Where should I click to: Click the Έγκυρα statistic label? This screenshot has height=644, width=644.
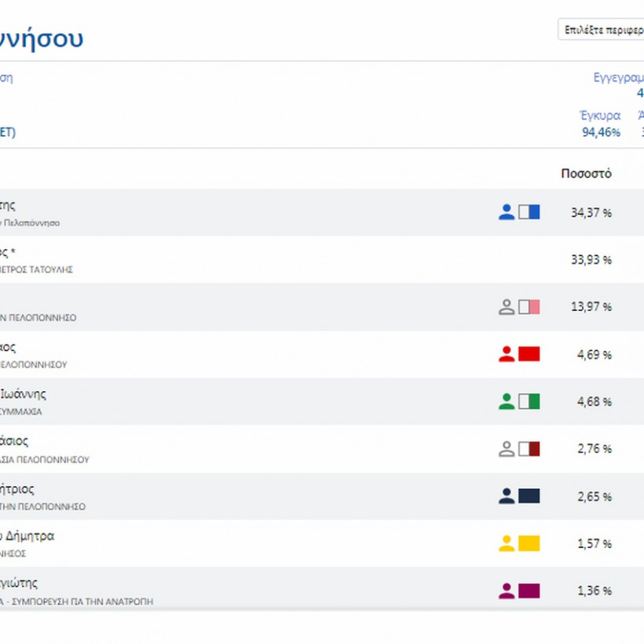(601, 115)
